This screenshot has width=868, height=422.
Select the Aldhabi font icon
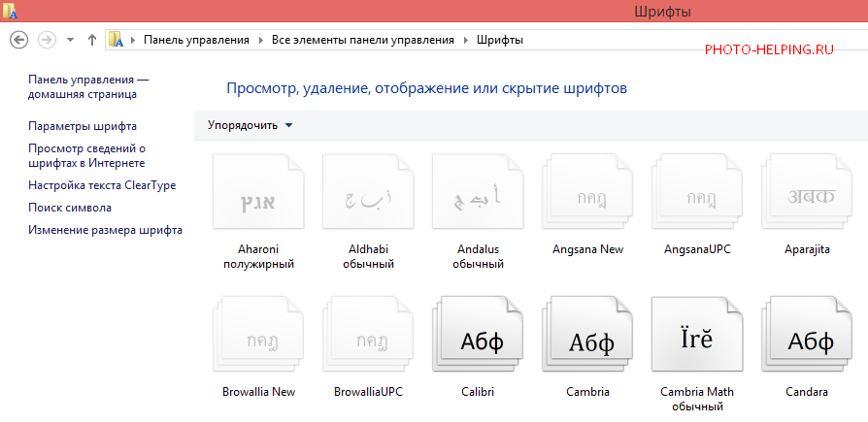pos(368,191)
